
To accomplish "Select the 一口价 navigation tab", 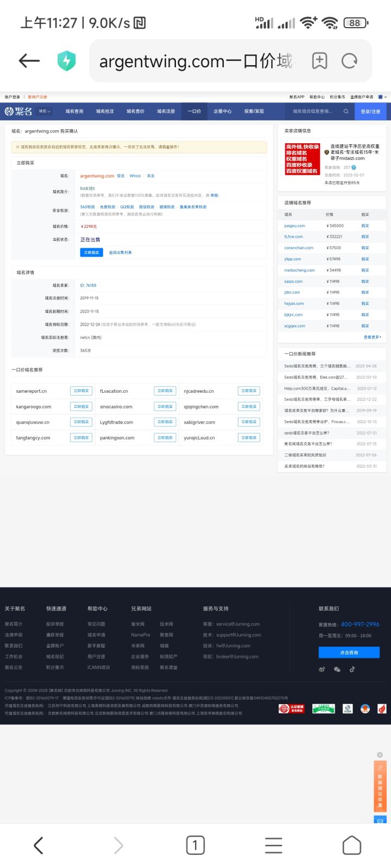I will point(194,111).
